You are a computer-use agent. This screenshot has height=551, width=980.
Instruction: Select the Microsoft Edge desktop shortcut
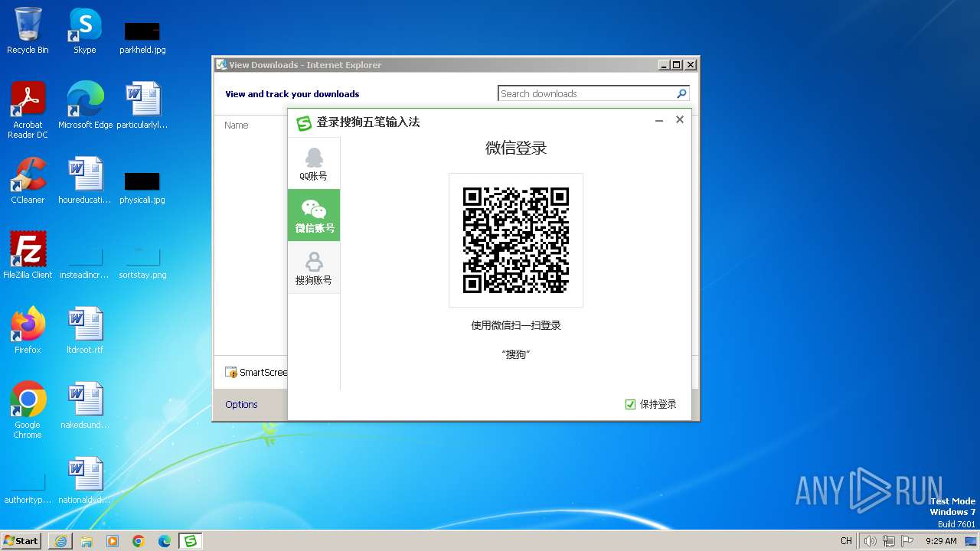(85, 106)
